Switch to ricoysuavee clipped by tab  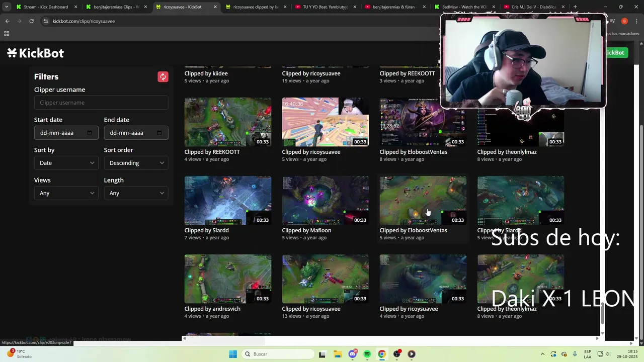[x=256, y=7]
